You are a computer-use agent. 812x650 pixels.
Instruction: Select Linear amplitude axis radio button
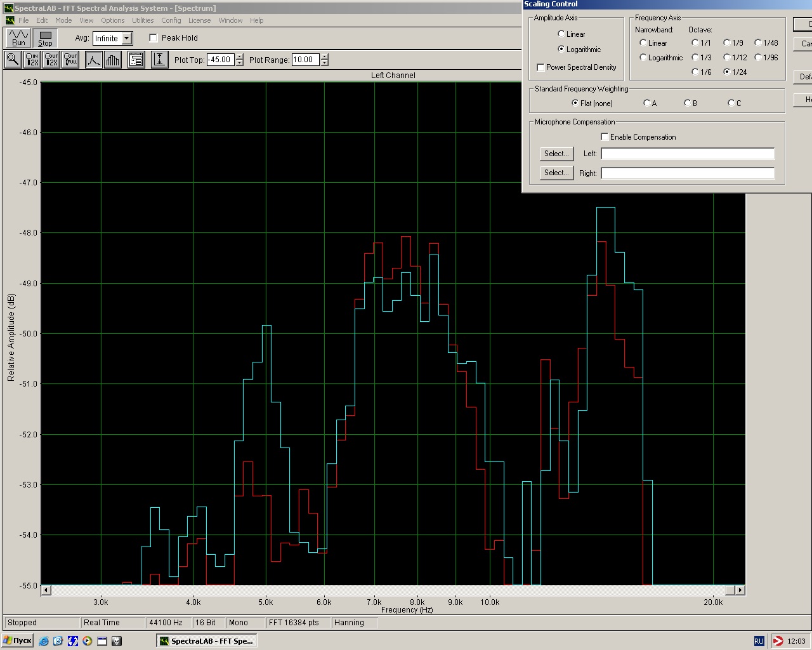tap(561, 34)
